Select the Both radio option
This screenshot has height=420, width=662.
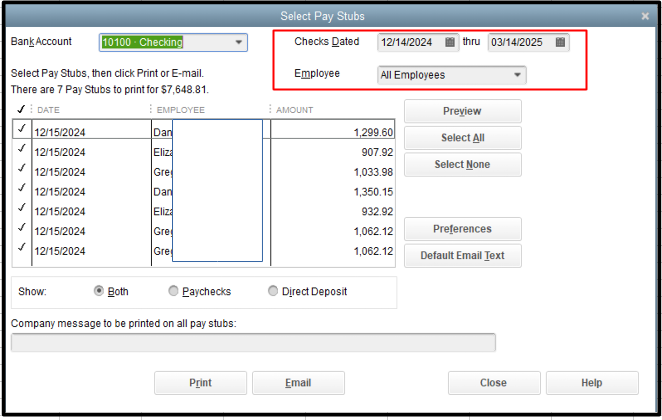99,291
